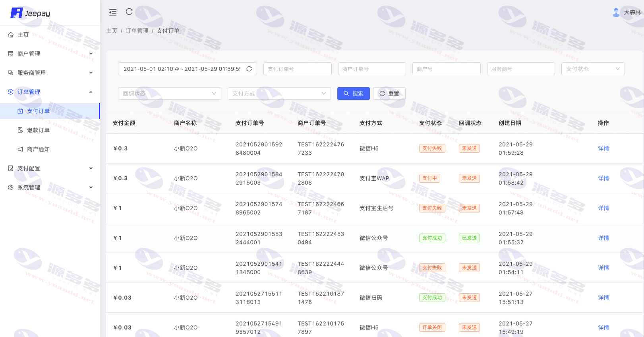Click the 大森林 username text
Image resolution: width=644 pixels, height=337 pixels.
[x=632, y=12]
